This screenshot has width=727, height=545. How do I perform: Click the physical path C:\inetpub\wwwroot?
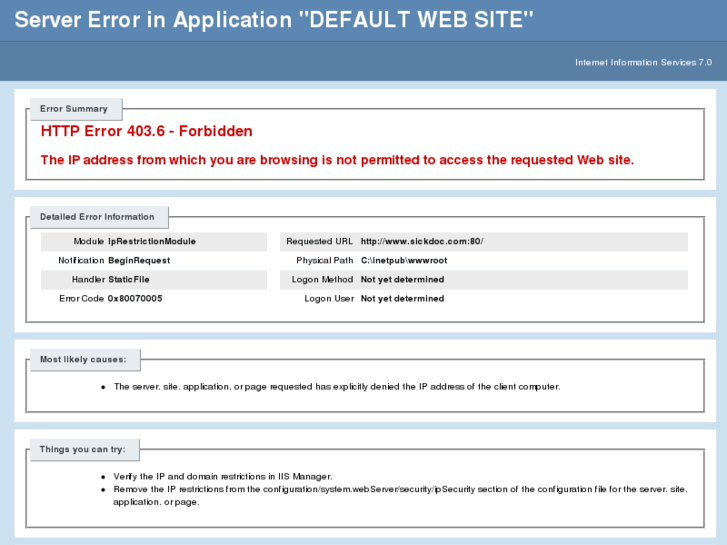404,260
